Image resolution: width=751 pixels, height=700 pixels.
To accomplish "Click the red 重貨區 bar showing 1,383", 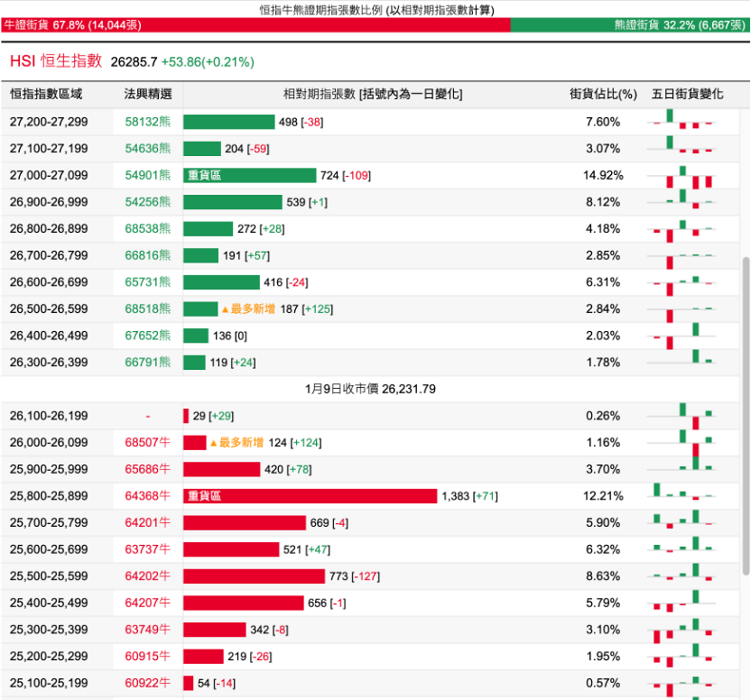I will [x=310, y=496].
